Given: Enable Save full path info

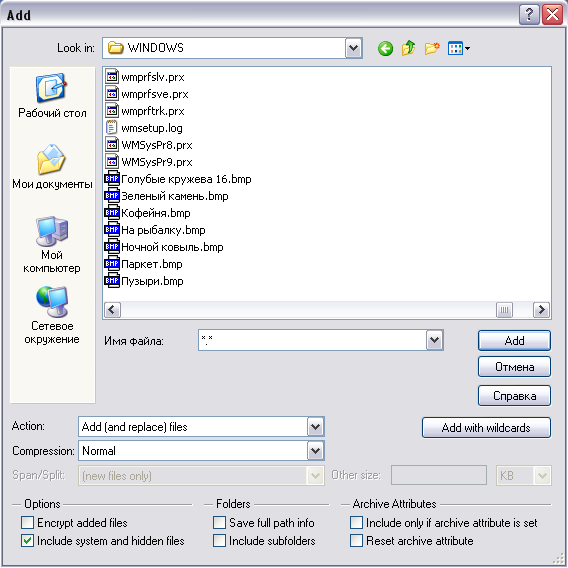Looking at the screenshot, I should point(219,523).
